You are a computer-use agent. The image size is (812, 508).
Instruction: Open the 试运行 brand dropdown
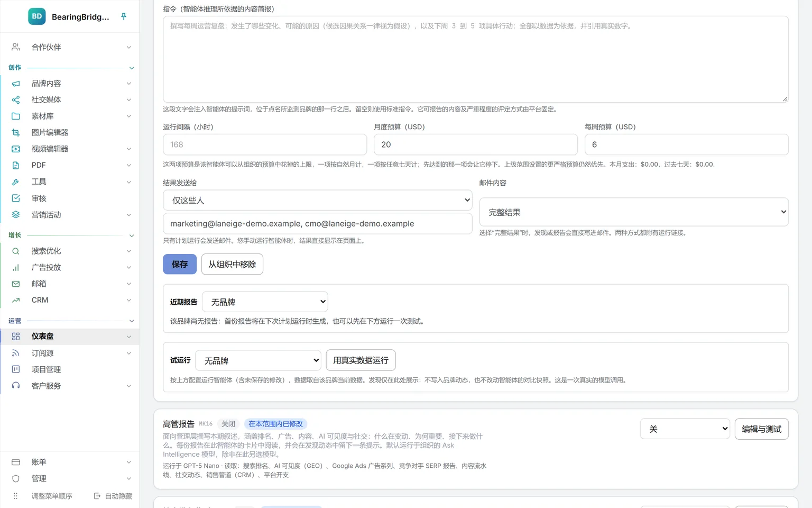[259, 361]
